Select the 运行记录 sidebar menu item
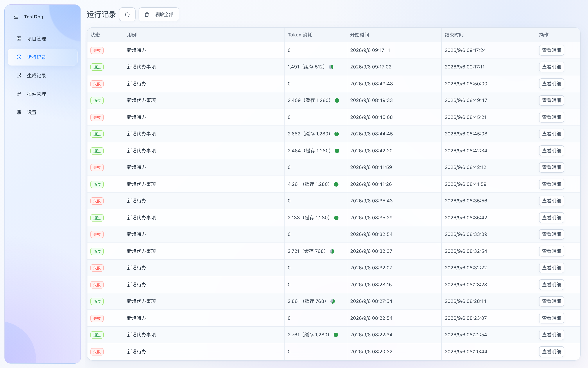588x368 pixels. 42,57
